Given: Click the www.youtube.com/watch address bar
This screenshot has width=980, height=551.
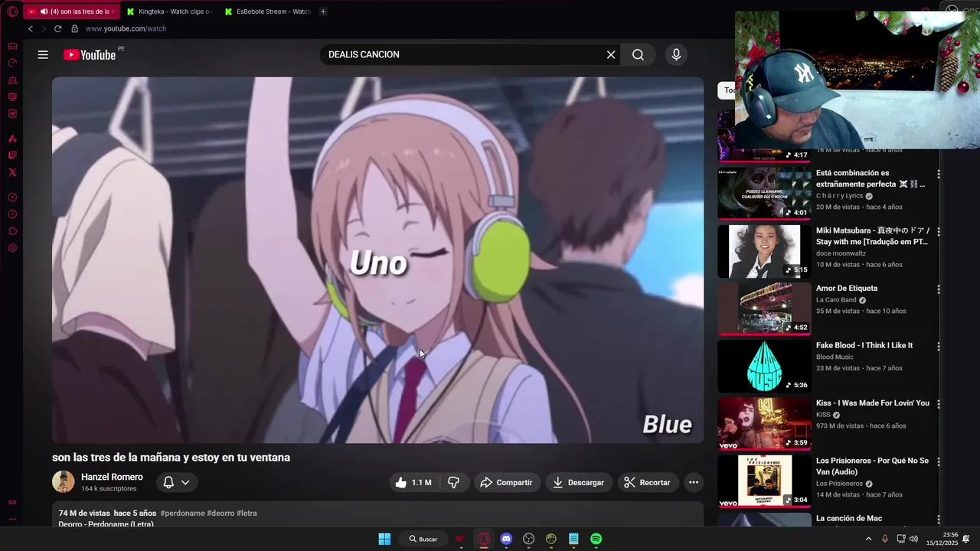Looking at the screenshot, I should click(126, 28).
